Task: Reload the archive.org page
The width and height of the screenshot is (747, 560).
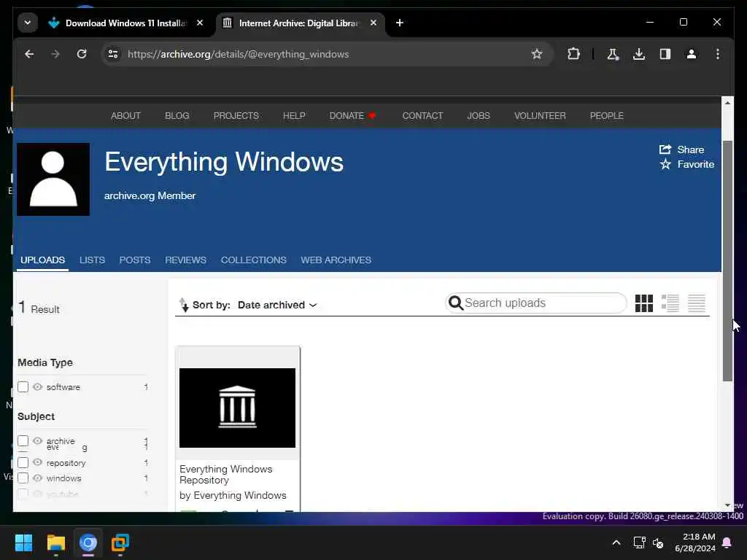Action: (x=82, y=54)
